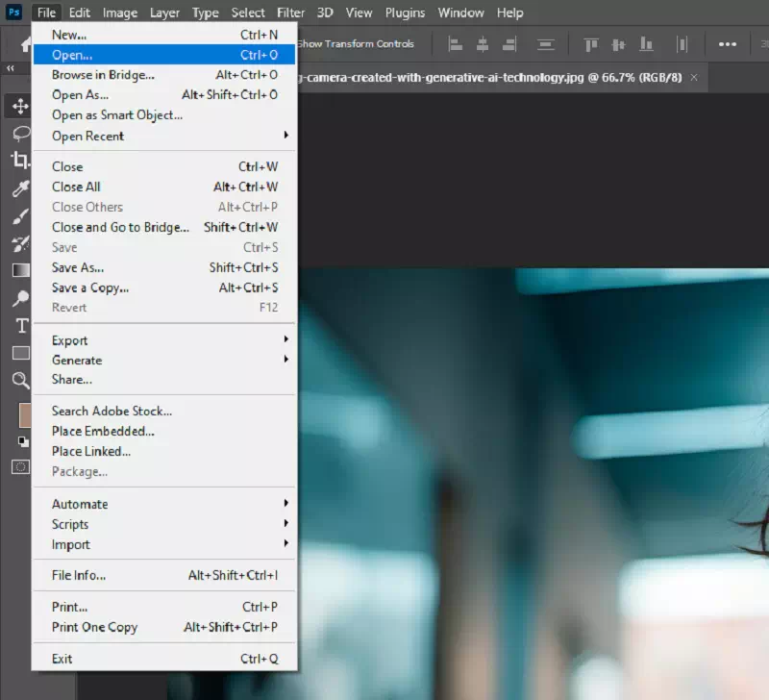Switch to the generative-ai-technology.jpg document tab
769x700 pixels.
coord(490,78)
